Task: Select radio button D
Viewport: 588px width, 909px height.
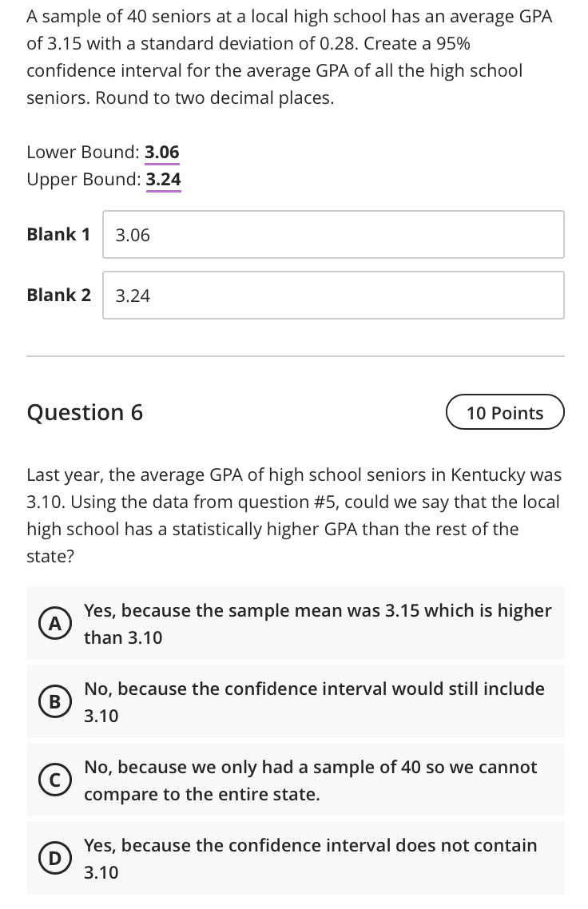Action: [x=55, y=859]
